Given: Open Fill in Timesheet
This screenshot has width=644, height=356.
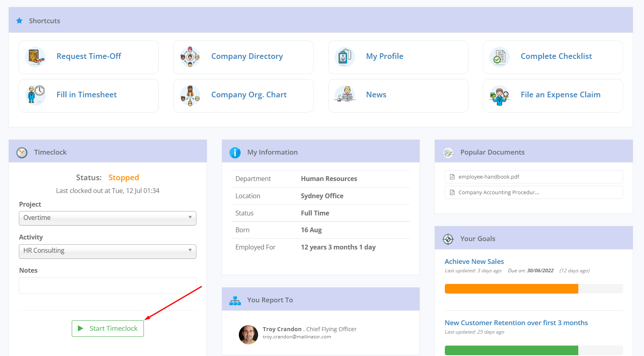Looking at the screenshot, I should coord(89,96).
